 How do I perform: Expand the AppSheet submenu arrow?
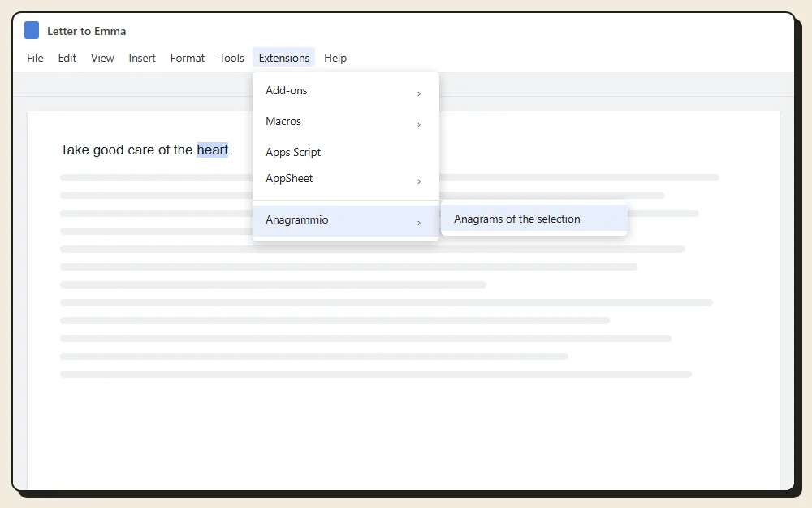[x=419, y=181]
